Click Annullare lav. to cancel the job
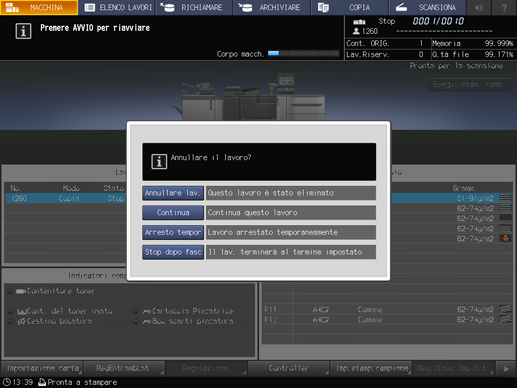The height and width of the screenshot is (388, 517). click(x=173, y=193)
